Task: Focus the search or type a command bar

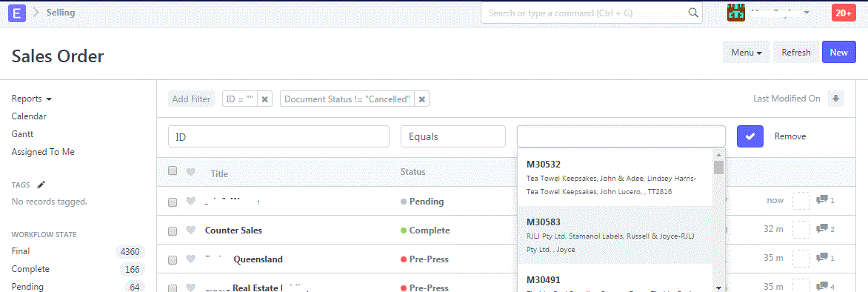Action: click(591, 13)
